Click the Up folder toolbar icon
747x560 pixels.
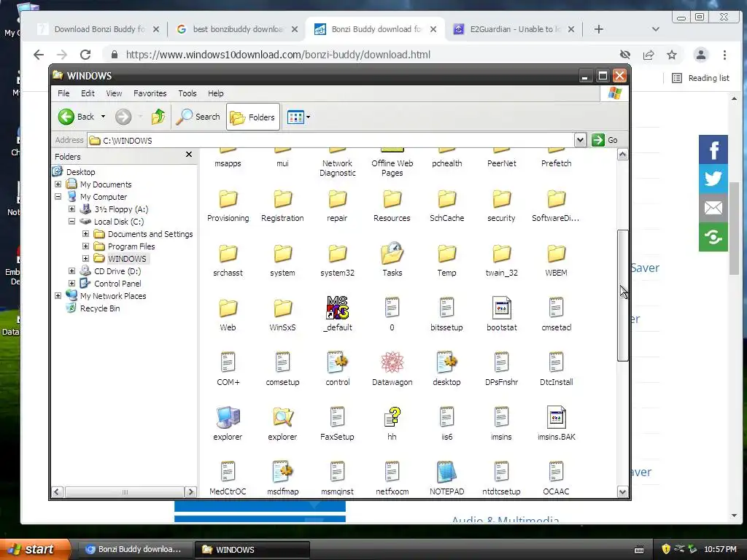(158, 117)
